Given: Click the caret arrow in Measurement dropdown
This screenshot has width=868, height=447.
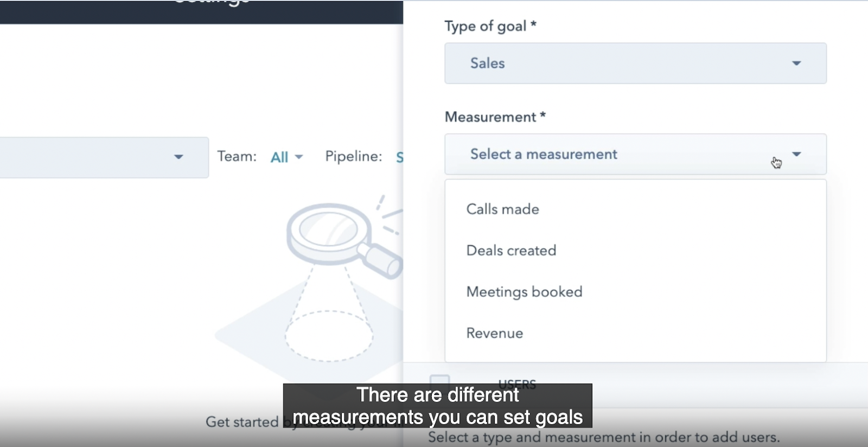Looking at the screenshot, I should [796, 154].
